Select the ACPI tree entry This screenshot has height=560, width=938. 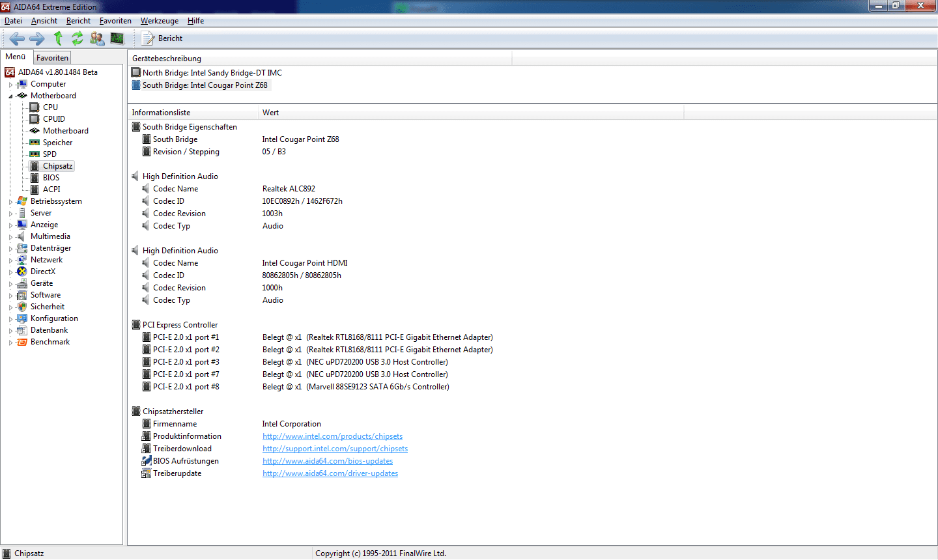tap(51, 189)
